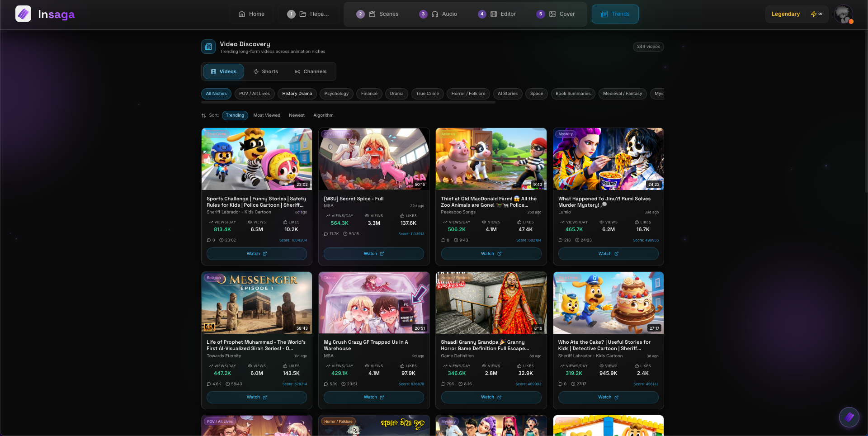Click the Mystery tag on Rumi video
Screen dimensions: 868x436
(x=565, y=134)
